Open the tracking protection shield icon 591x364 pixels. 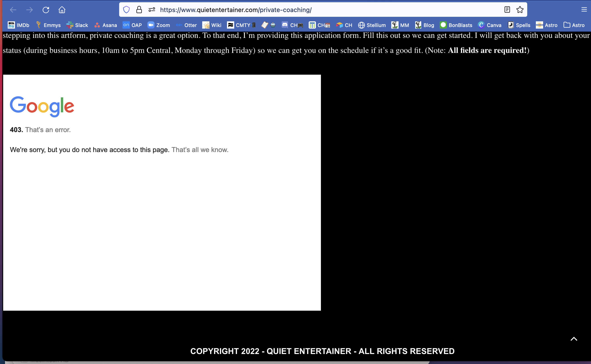(126, 10)
